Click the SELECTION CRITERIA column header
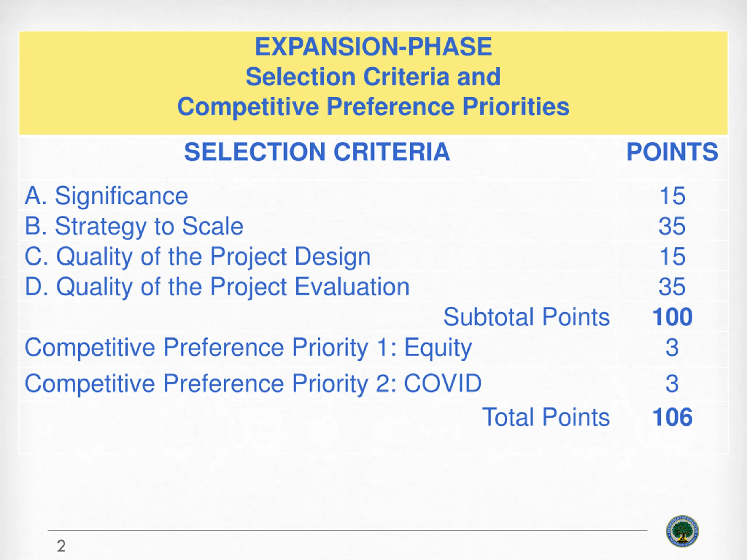The height and width of the screenshot is (560, 747). coord(317,152)
